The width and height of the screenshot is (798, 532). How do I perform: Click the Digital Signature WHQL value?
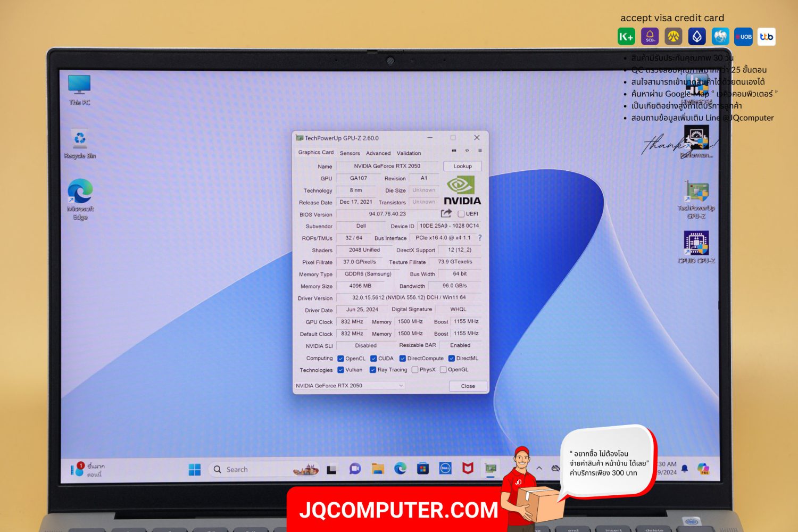pos(458,309)
